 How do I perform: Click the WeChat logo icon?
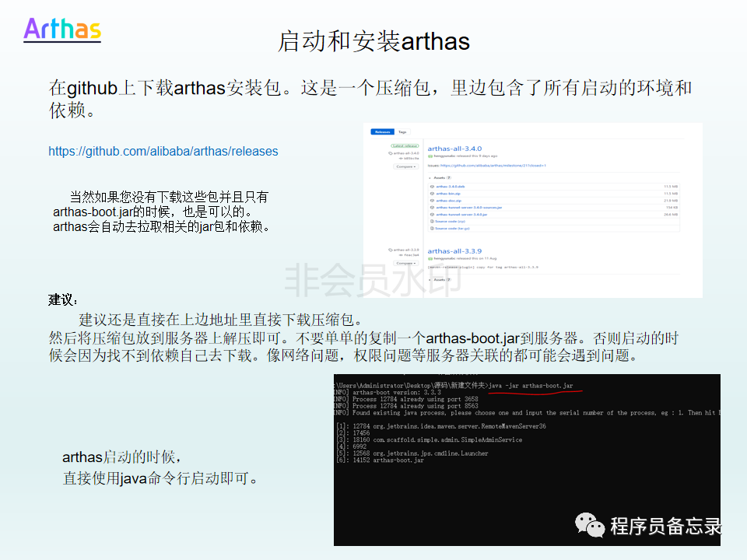pyautogui.click(x=589, y=525)
